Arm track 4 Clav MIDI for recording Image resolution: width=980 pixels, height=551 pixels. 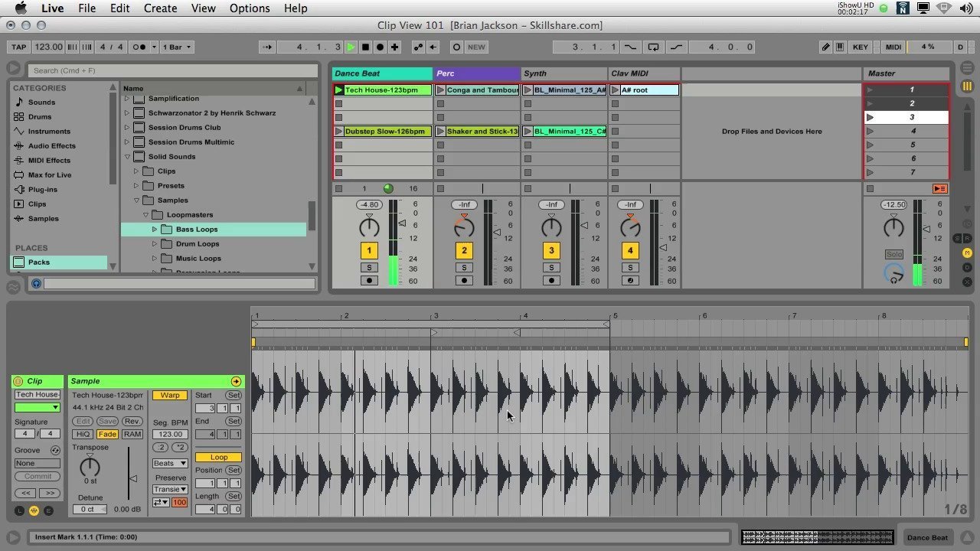tap(630, 281)
